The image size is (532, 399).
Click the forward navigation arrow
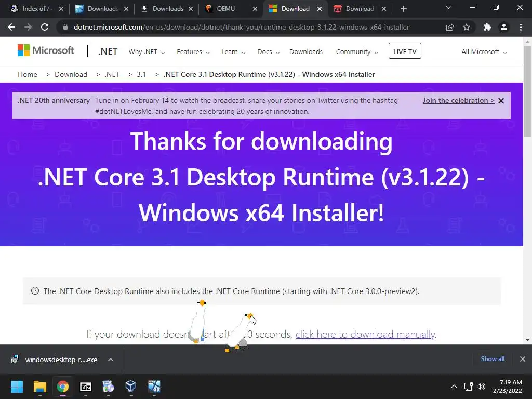coord(28,27)
